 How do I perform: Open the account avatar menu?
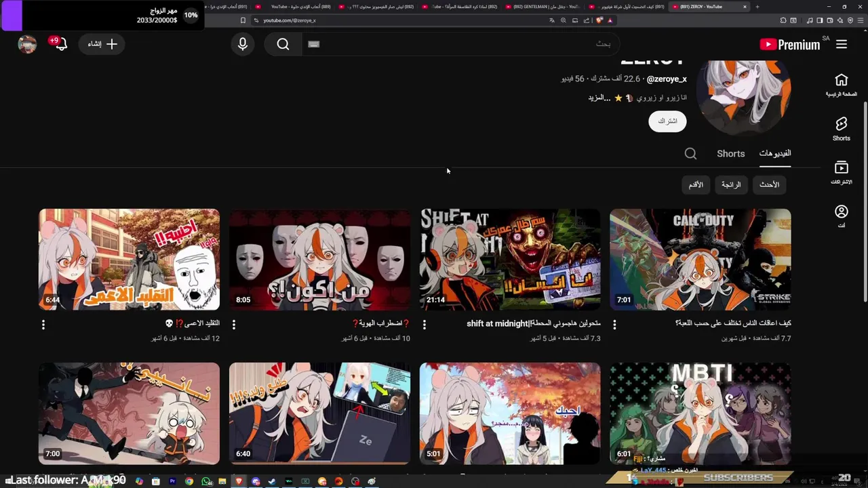coord(27,44)
